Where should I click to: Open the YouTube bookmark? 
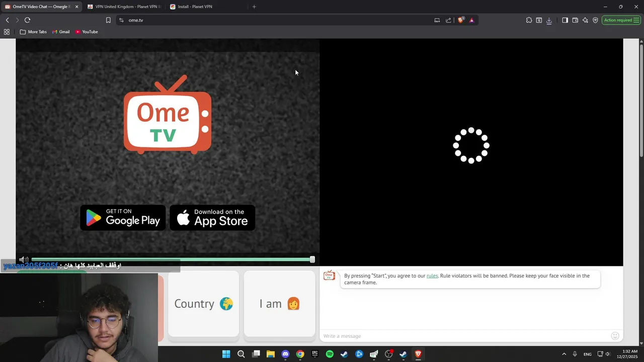point(87,32)
